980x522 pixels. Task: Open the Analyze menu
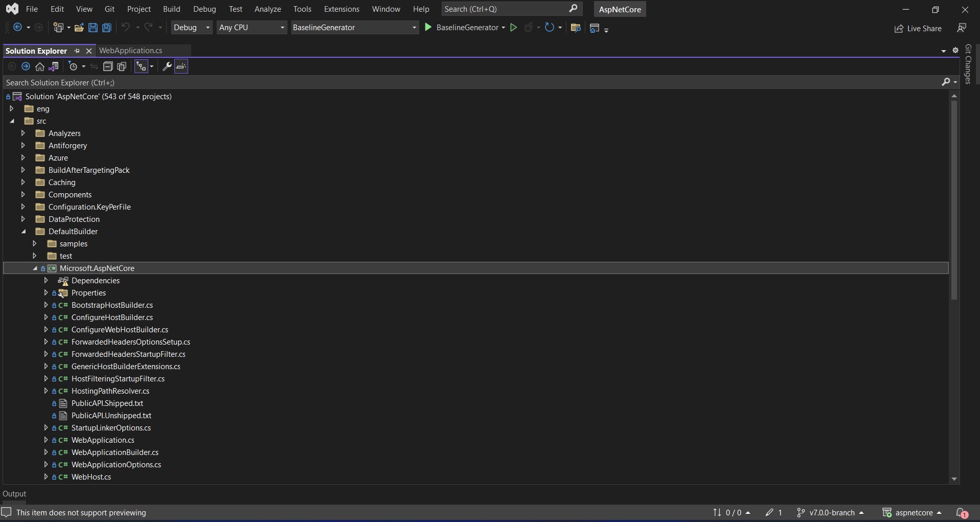point(267,9)
